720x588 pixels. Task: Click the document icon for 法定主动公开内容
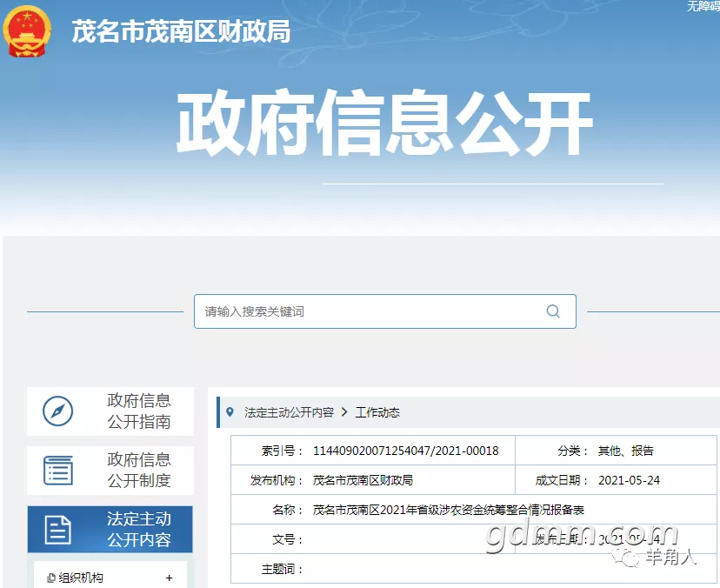click(x=58, y=529)
